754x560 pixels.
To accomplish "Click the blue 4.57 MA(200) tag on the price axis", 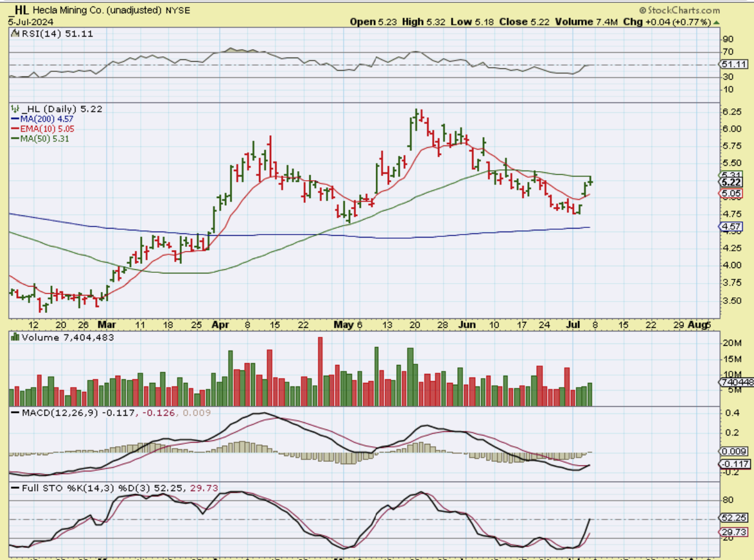I will 731,227.
